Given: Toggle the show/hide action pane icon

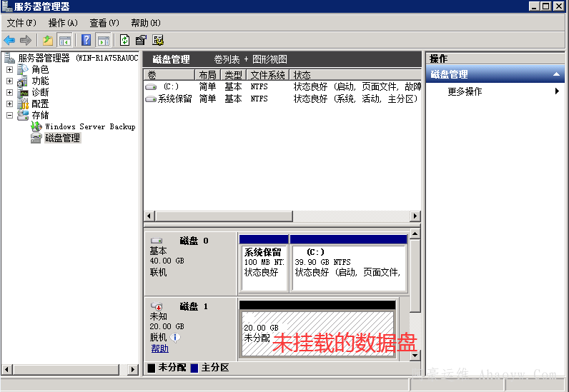Looking at the screenshot, I should (x=104, y=40).
